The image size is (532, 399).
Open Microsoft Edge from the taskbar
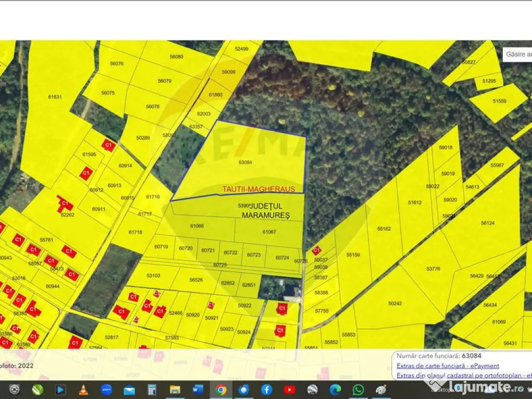335,390
